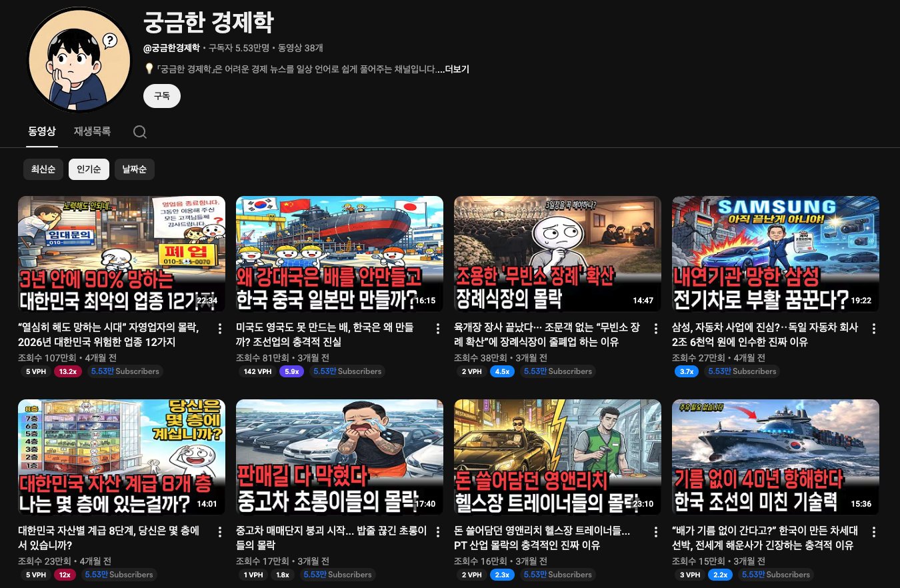The height and width of the screenshot is (588, 900).
Task: Open the 중고차 초롱이들의 몰락 thumbnail
Action: (339, 457)
